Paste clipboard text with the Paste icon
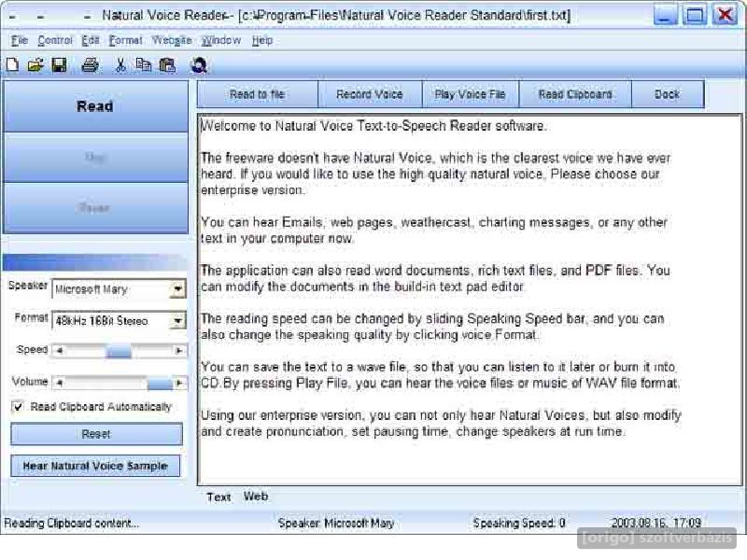Screen dimensions: 747x560 click(167, 64)
